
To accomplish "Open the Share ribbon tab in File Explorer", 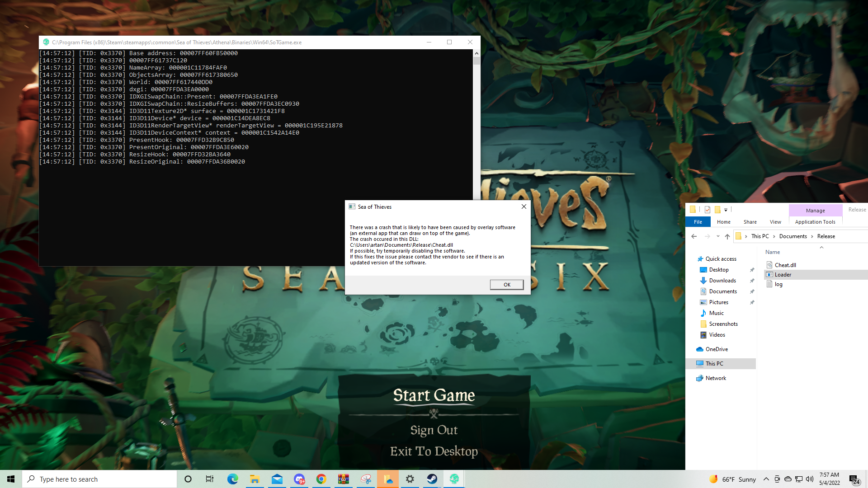I will (x=750, y=222).
